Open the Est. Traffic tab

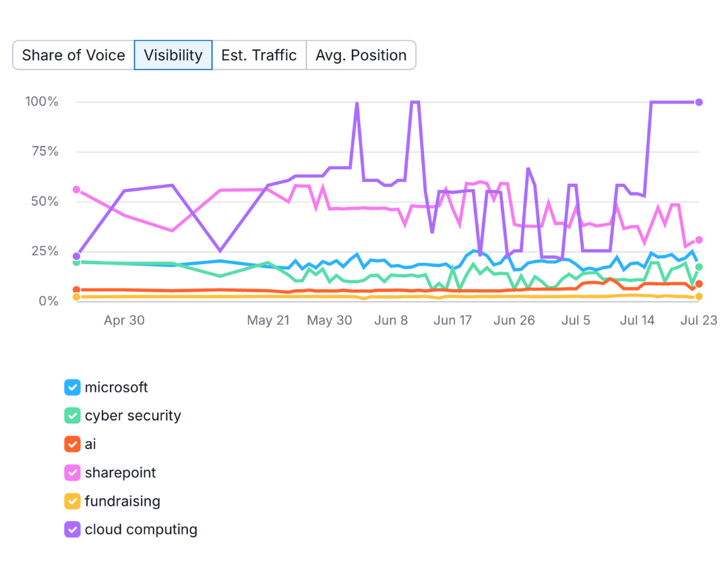pos(259,55)
